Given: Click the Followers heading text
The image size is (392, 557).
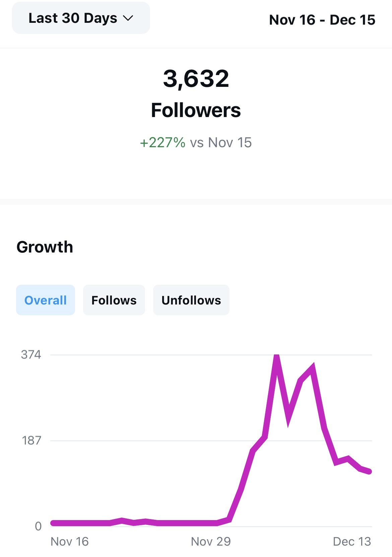Looking at the screenshot, I should pos(196,110).
